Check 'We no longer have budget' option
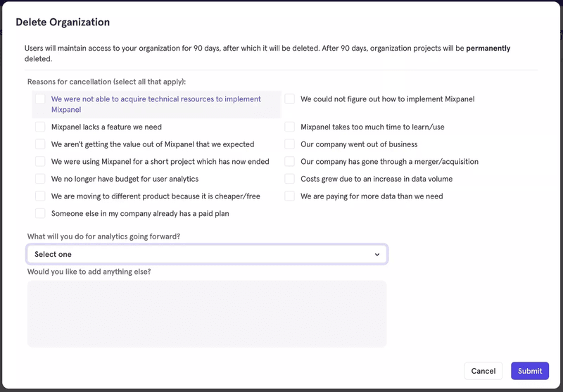This screenshot has height=392, width=563. (x=40, y=179)
